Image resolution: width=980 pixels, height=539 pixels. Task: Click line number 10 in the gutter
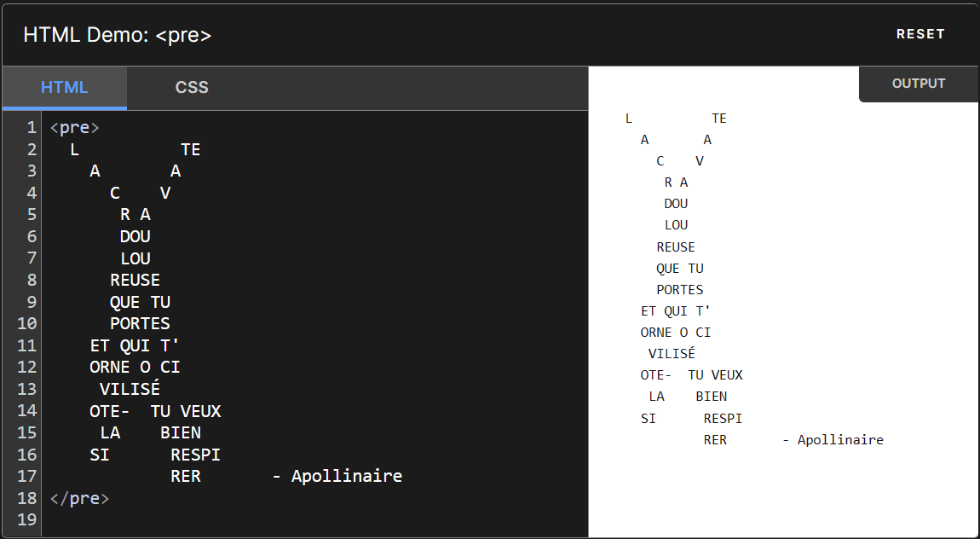[26, 323]
